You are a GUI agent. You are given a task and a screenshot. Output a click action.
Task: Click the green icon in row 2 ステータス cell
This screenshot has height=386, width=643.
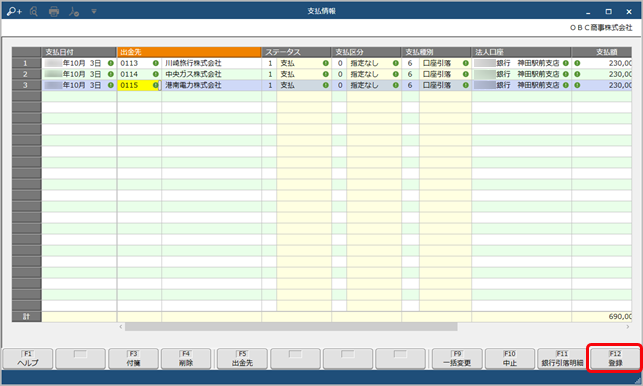(326, 74)
